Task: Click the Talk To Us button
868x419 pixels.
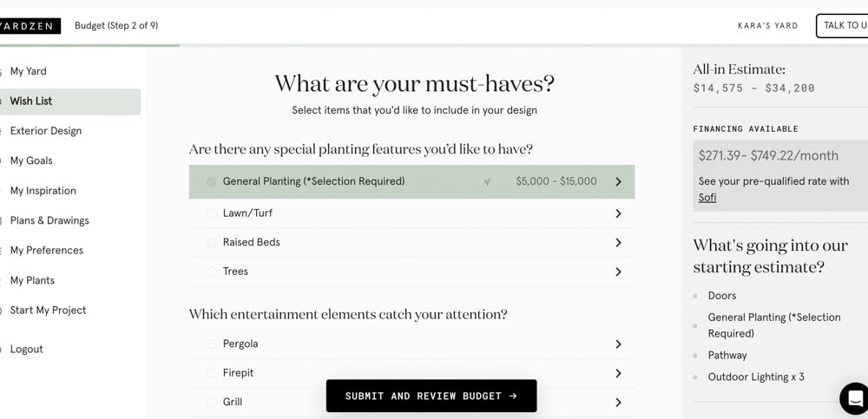Action: (x=843, y=26)
